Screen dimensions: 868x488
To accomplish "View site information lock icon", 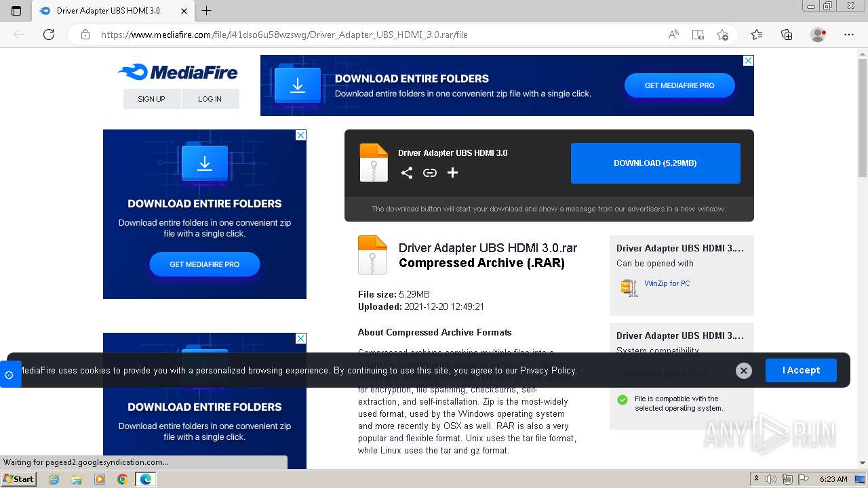I will [85, 35].
